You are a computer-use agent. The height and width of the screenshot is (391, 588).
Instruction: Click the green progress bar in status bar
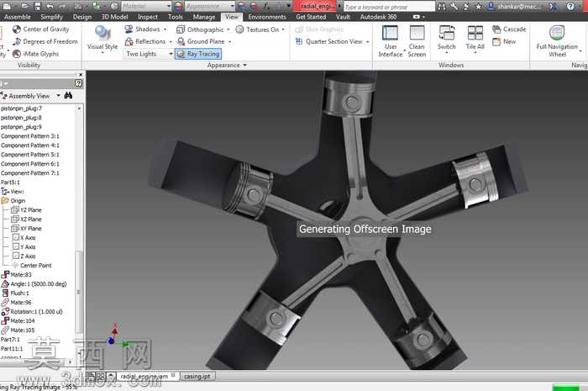click(565, 388)
